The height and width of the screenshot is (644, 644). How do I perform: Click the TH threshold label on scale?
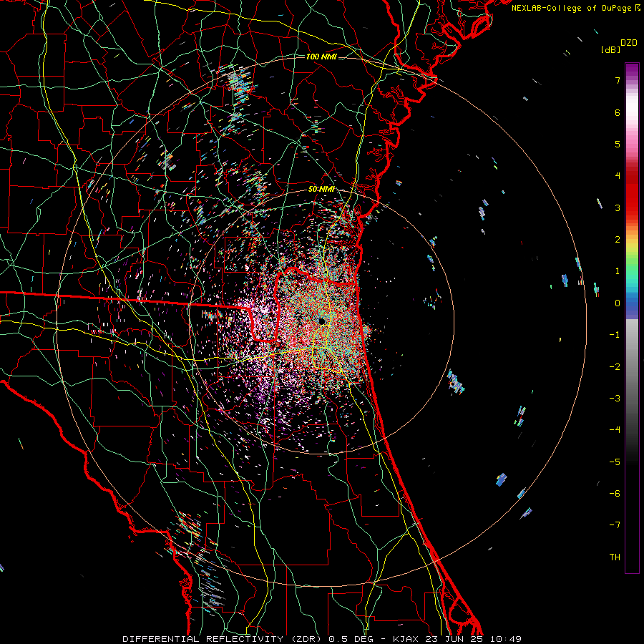click(x=615, y=557)
